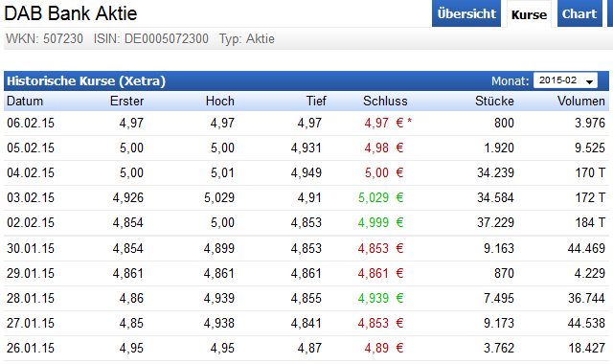613x364 pixels.
Task: Click the Hoch column header
Action: [x=220, y=102]
